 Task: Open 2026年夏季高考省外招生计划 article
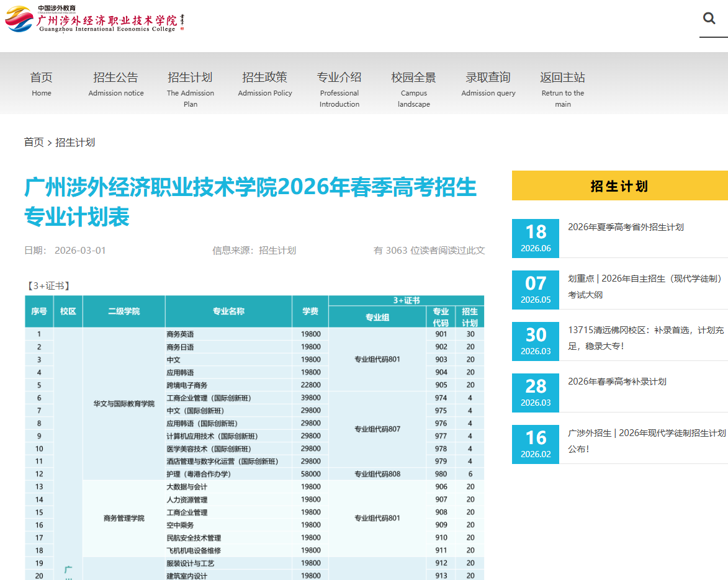(x=626, y=227)
